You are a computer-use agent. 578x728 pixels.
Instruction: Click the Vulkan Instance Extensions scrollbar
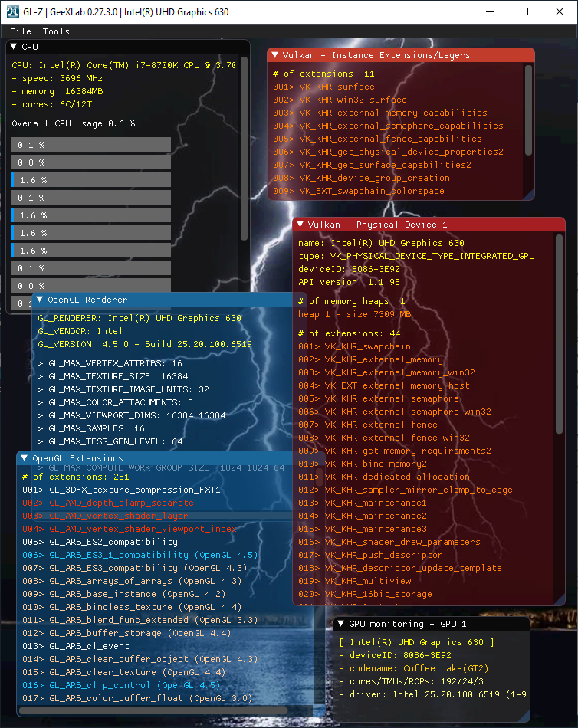click(x=528, y=110)
